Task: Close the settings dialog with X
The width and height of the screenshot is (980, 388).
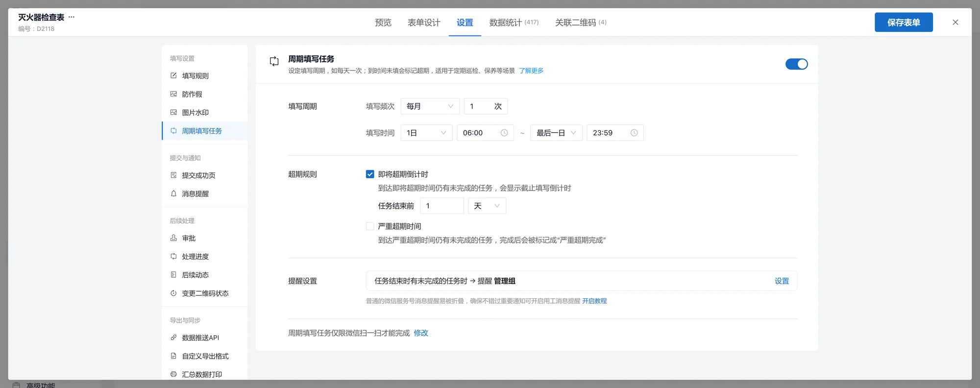Action: [x=955, y=22]
